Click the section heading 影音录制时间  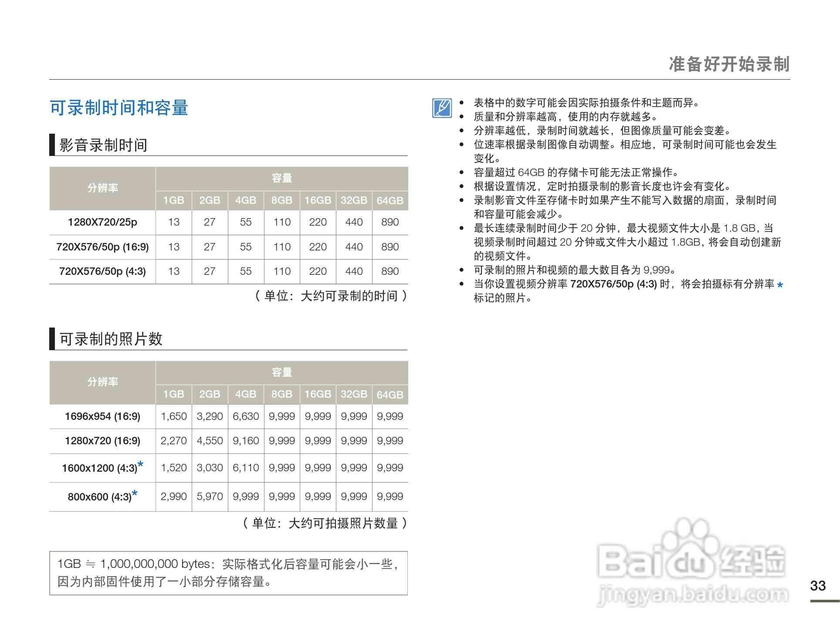[103, 145]
